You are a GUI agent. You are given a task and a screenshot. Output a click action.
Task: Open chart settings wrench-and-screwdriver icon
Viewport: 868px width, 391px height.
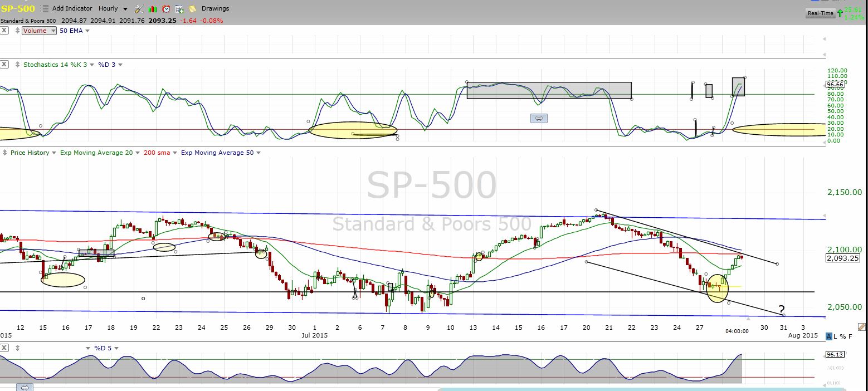(x=139, y=9)
